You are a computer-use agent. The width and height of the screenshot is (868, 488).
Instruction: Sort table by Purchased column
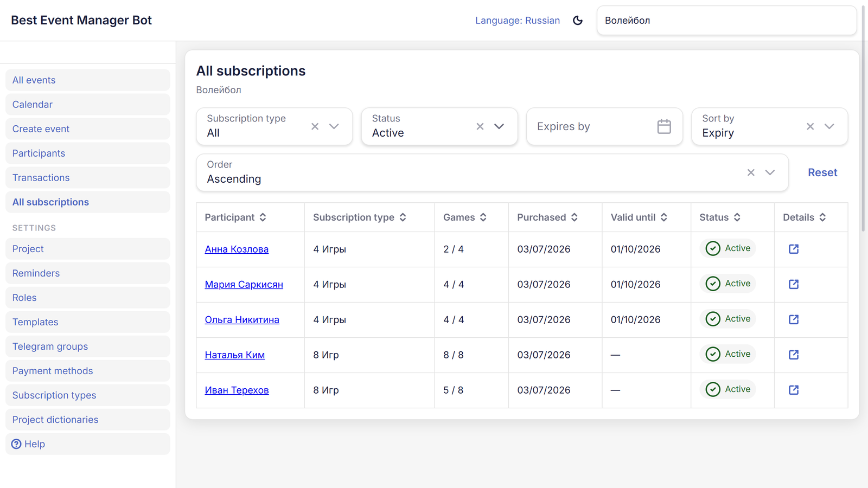click(575, 217)
